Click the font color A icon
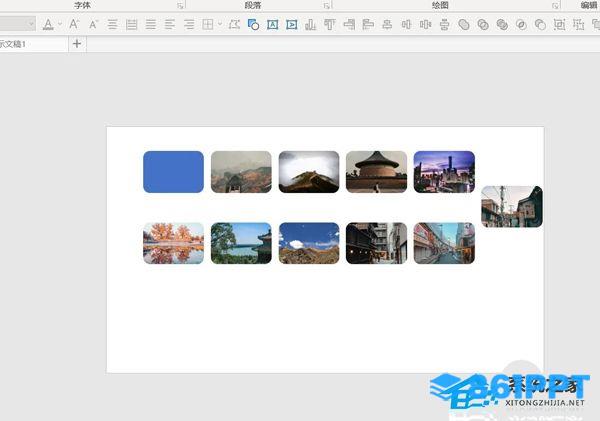Viewport: 600px width, 421px height. tap(48, 24)
